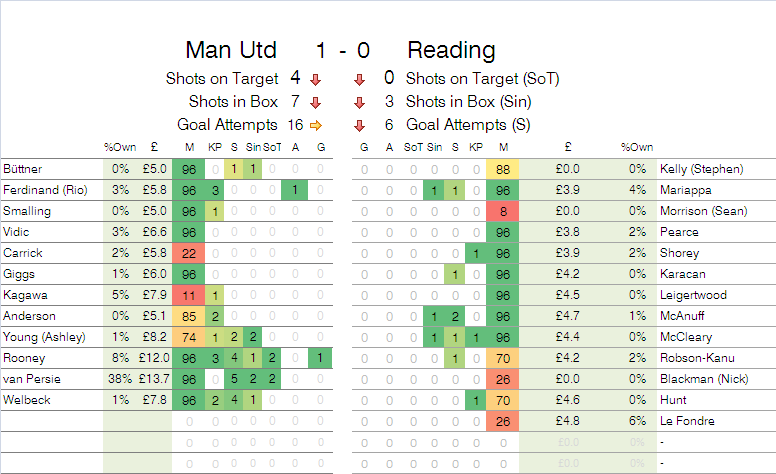Select the Reading team name
The width and height of the screenshot is (776, 474).
point(451,50)
